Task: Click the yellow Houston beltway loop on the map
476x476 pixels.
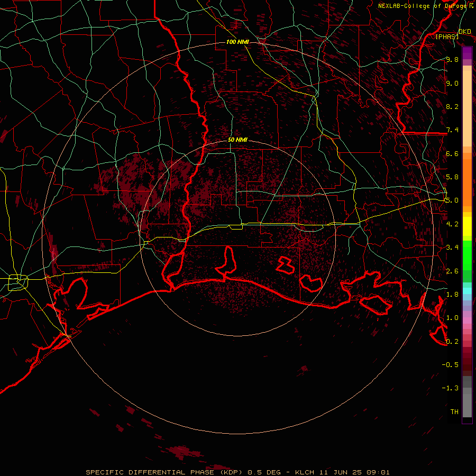Action: coord(18,282)
